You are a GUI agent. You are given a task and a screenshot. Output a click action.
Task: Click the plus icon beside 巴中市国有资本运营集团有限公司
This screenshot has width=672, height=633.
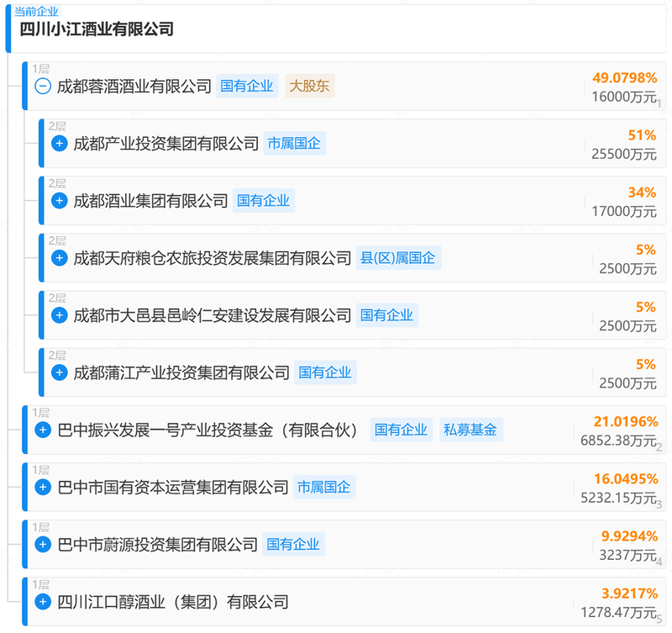coord(43,488)
